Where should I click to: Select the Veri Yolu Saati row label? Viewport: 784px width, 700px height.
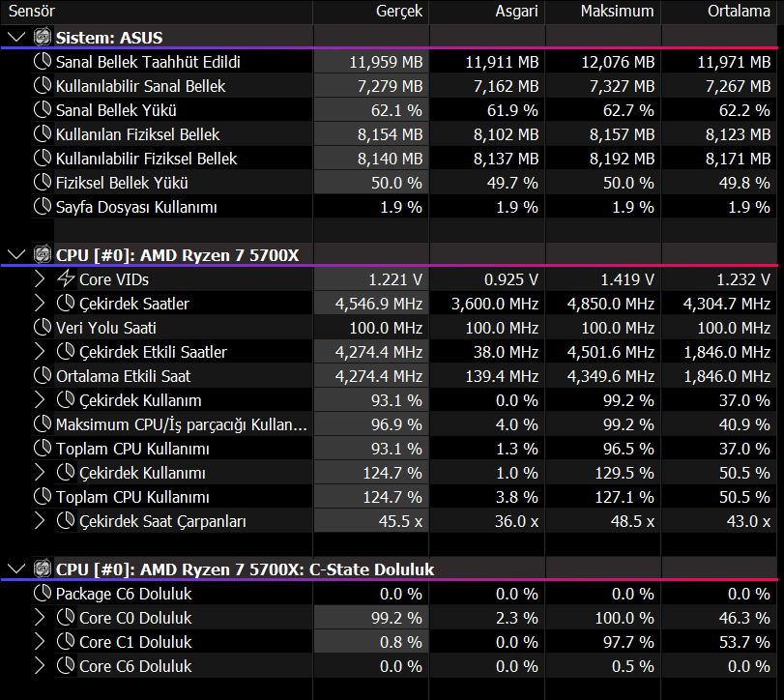point(106,328)
